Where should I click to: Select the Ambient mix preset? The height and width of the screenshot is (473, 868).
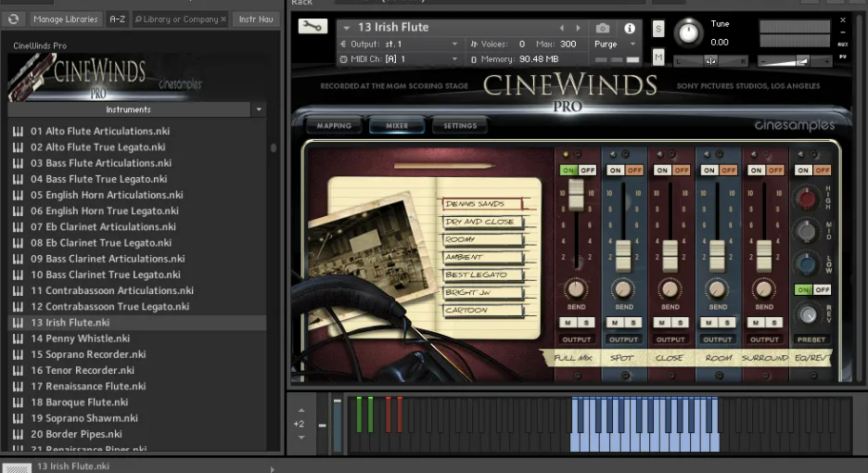pyautogui.click(x=483, y=257)
